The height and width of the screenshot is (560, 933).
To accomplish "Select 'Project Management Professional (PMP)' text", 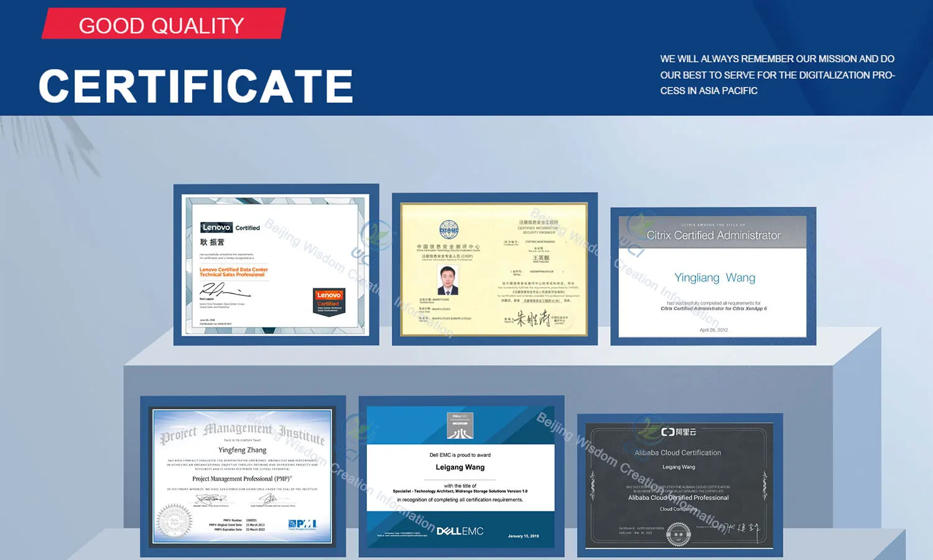I will point(242,479).
